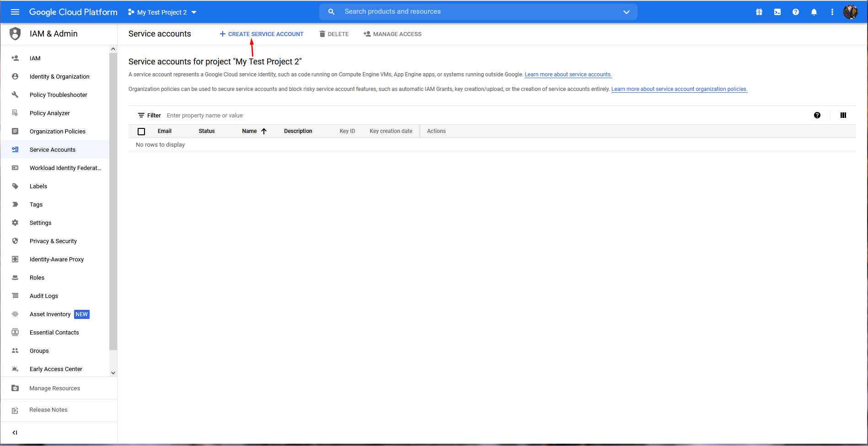Open the My Test Project 2 dropdown
868x446 pixels.
tap(162, 12)
